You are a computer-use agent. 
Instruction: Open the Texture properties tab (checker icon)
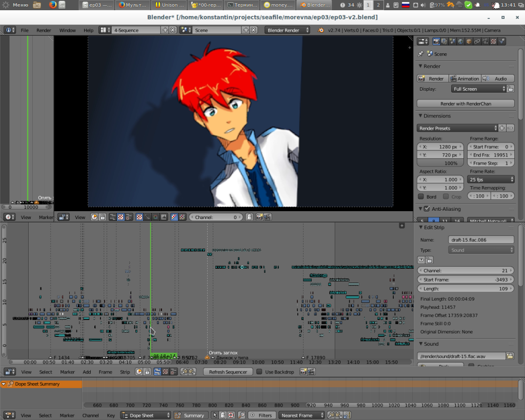tap(494, 42)
